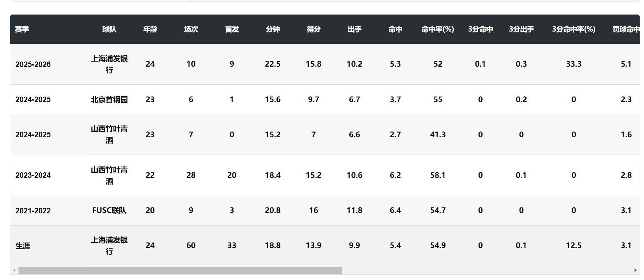Click the 北京首钢园 team name
The height and width of the screenshot is (280, 644).
[x=109, y=100]
